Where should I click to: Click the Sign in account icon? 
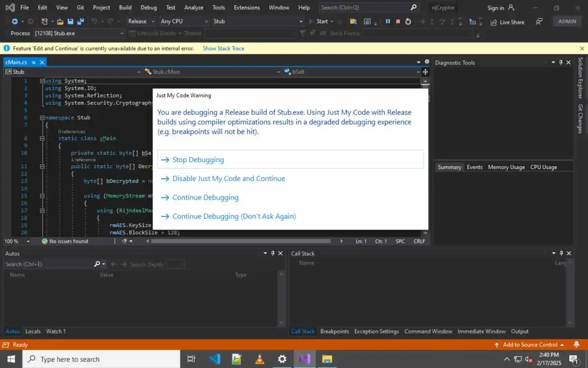(x=512, y=7)
